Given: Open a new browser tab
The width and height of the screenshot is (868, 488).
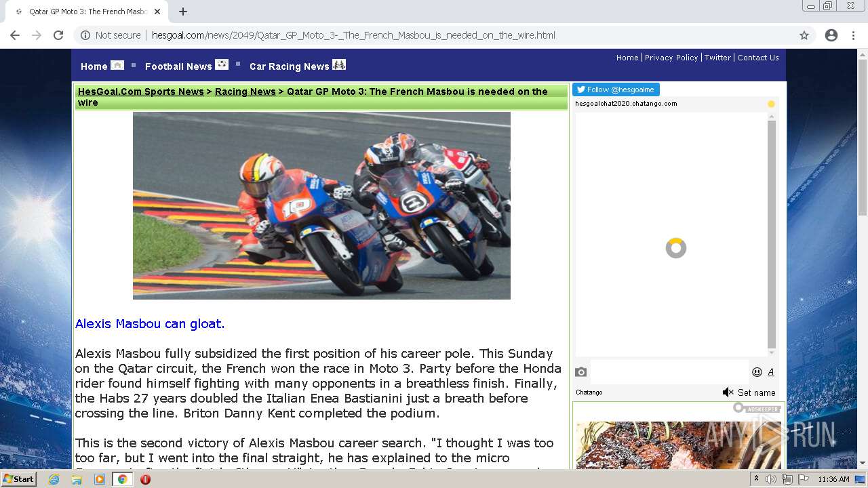Looking at the screenshot, I should pos(183,12).
